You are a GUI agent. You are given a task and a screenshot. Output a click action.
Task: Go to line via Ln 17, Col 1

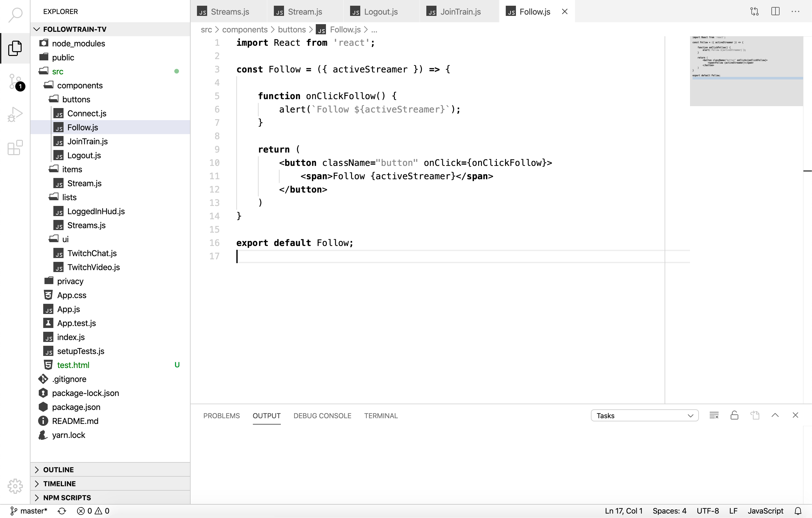(x=624, y=511)
